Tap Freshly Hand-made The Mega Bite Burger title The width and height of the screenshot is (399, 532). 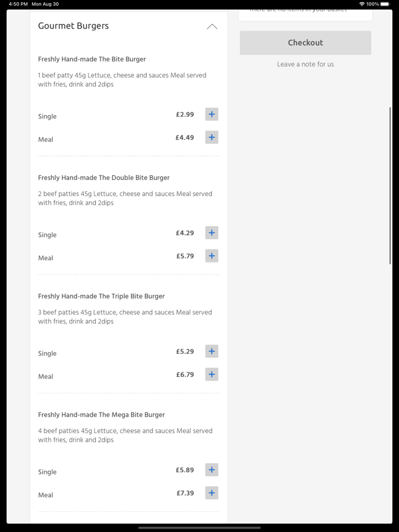(101, 415)
